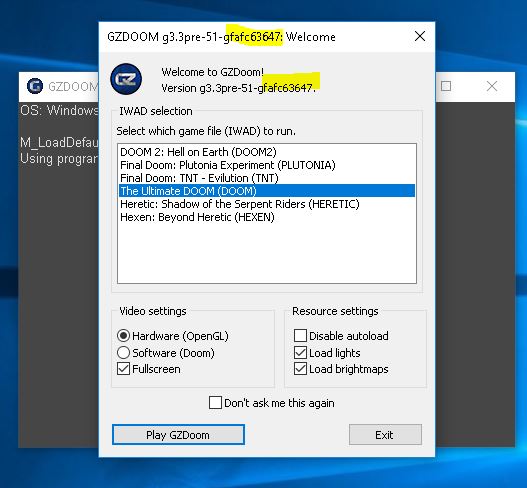Toggle the Fullscreen checkbox
Screen dimensions: 527x488
point(123,369)
